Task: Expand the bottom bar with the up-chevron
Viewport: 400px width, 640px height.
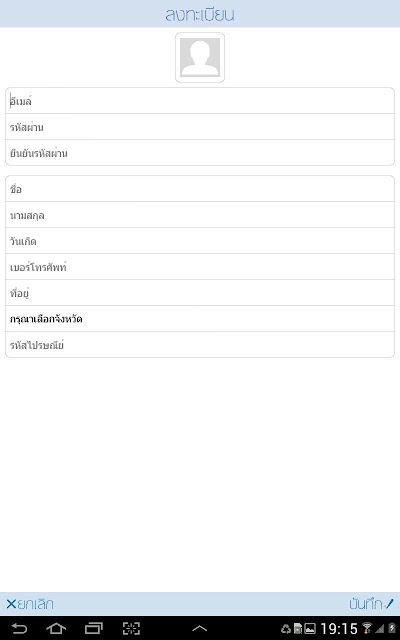Action: tap(200, 629)
